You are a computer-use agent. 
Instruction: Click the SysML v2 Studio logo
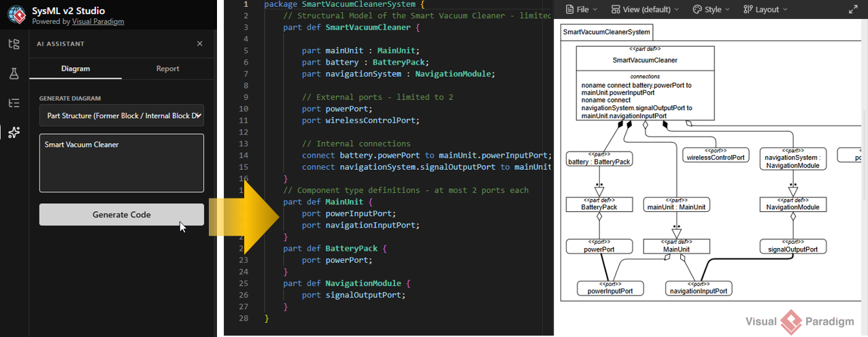(x=16, y=15)
